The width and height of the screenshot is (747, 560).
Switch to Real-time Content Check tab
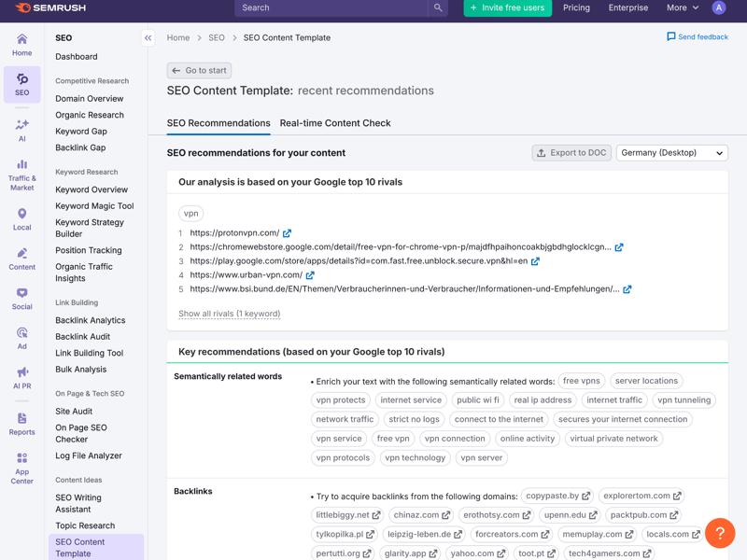335,123
